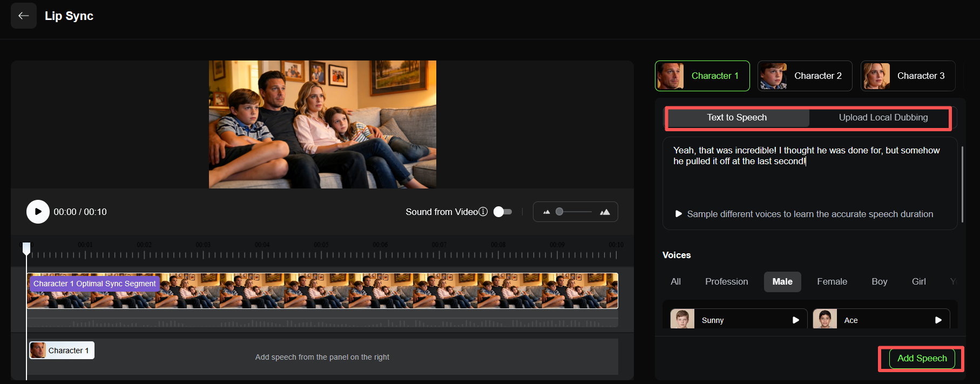The image size is (980, 384).
Task: Click the audio waveform track
Action: click(322, 322)
